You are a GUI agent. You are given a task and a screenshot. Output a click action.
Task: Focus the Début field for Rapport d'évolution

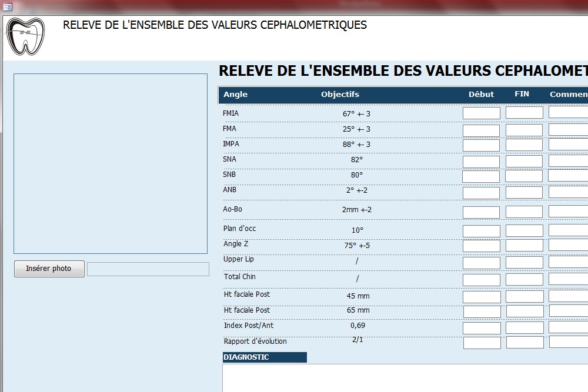point(482,343)
